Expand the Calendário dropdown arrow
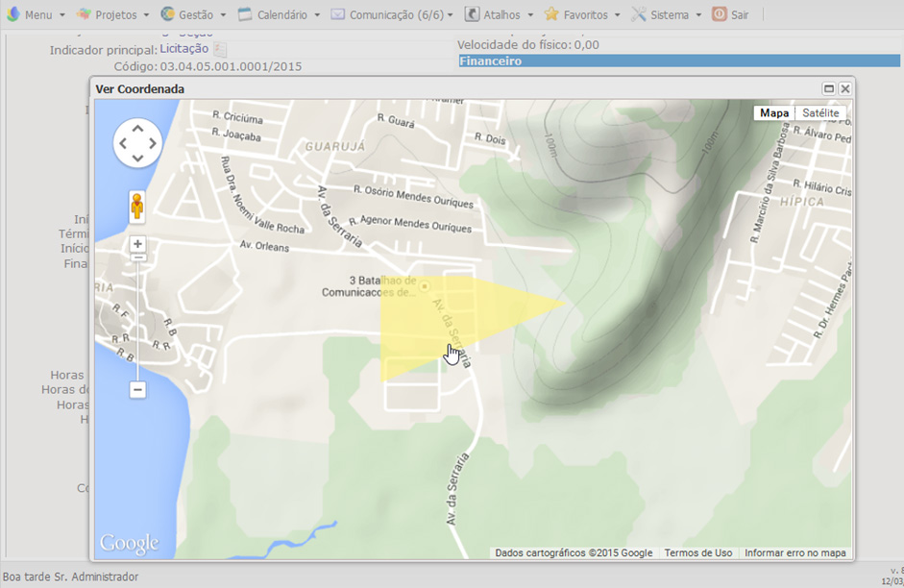This screenshot has width=904, height=588. click(x=317, y=15)
